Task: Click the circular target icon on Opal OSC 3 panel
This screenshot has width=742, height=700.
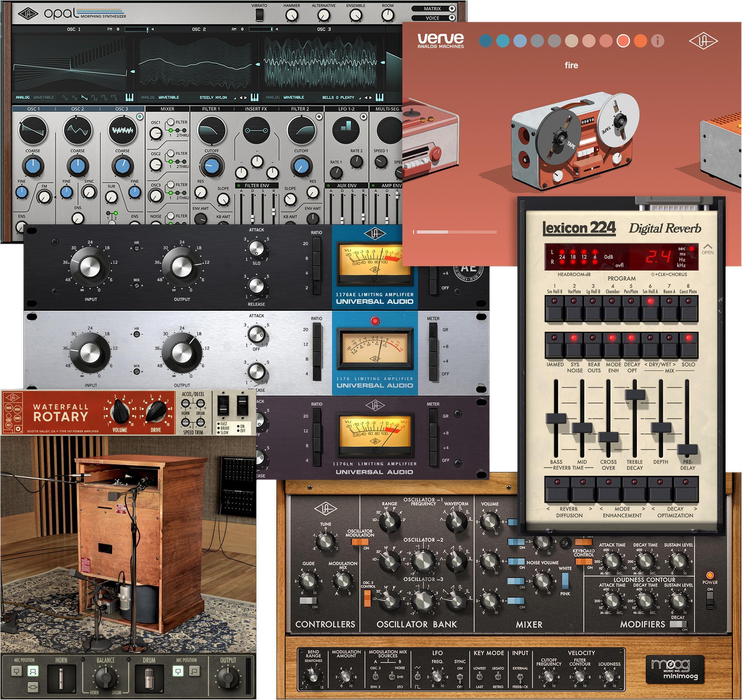Action: click(139, 117)
